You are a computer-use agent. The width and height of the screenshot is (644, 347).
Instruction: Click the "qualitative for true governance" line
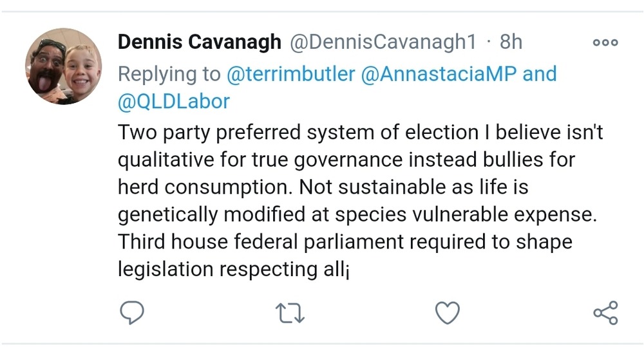pos(346,158)
